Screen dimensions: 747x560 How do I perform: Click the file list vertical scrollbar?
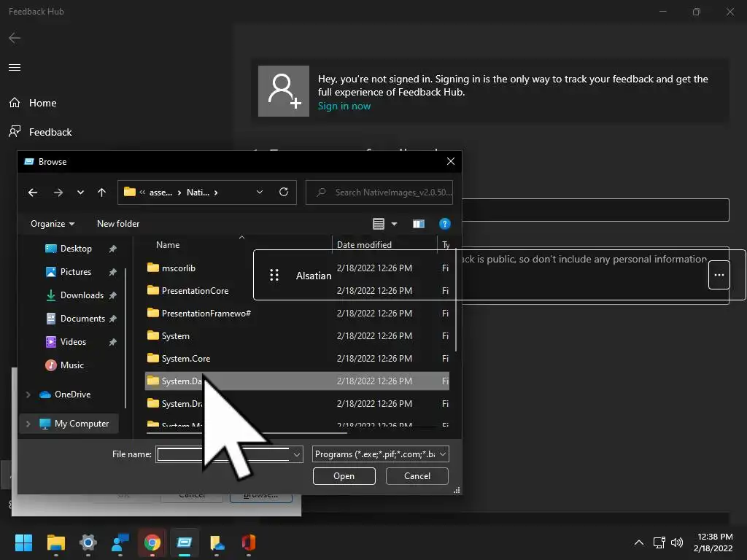click(x=456, y=300)
